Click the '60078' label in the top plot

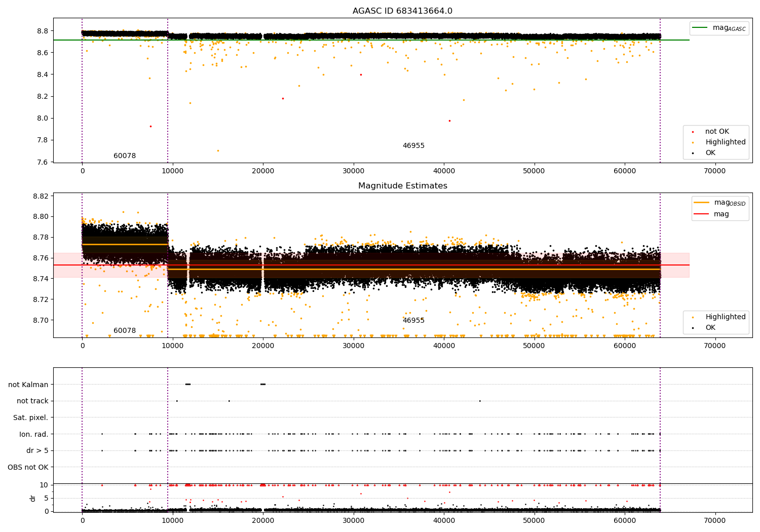(x=125, y=156)
